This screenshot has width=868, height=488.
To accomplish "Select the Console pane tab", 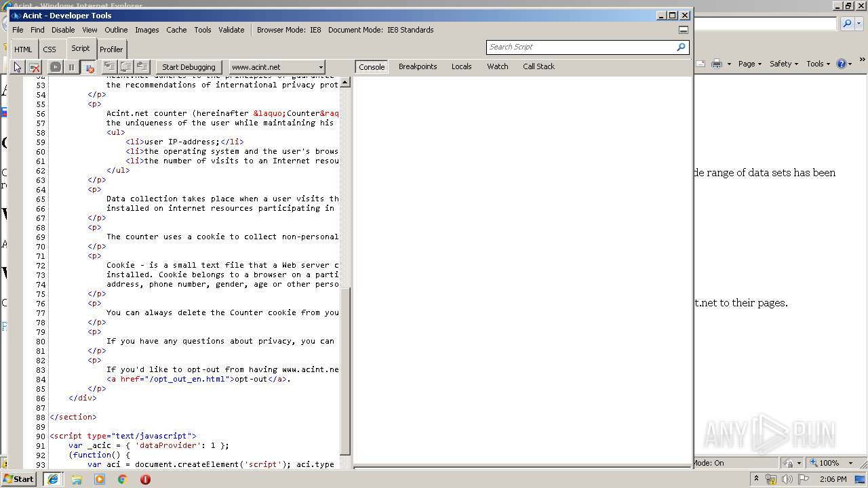I will [372, 66].
